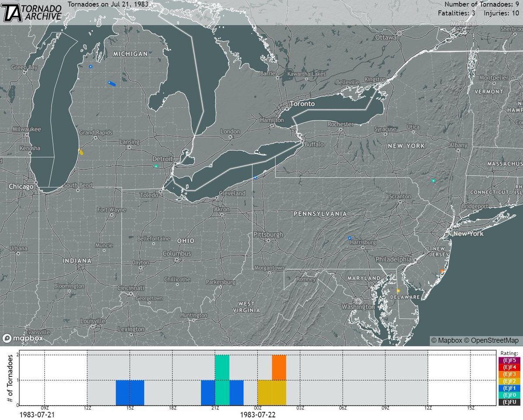Select the blue tornado marker on Lake Erie shore
Viewport: 523px width, 420px height.
[x=255, y=178]
